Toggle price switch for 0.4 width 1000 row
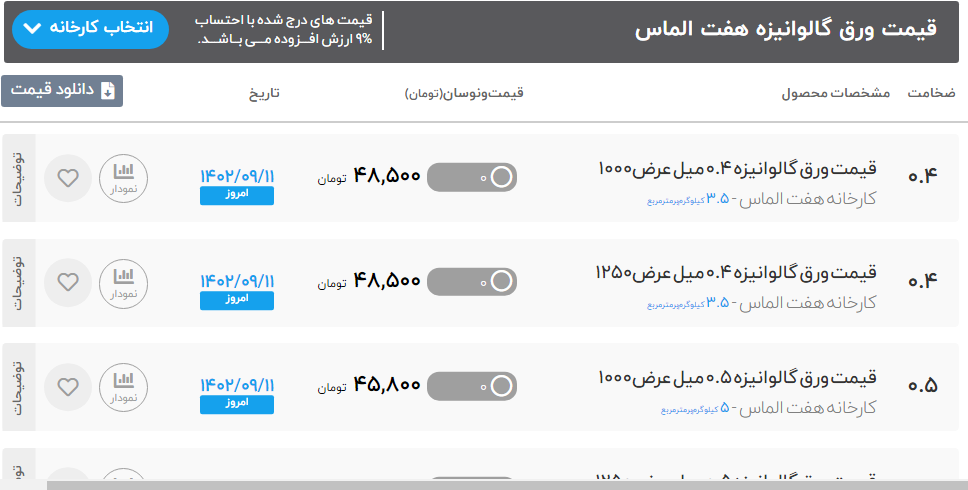This screenshot has width=968, height=490. tap(472, 178)
